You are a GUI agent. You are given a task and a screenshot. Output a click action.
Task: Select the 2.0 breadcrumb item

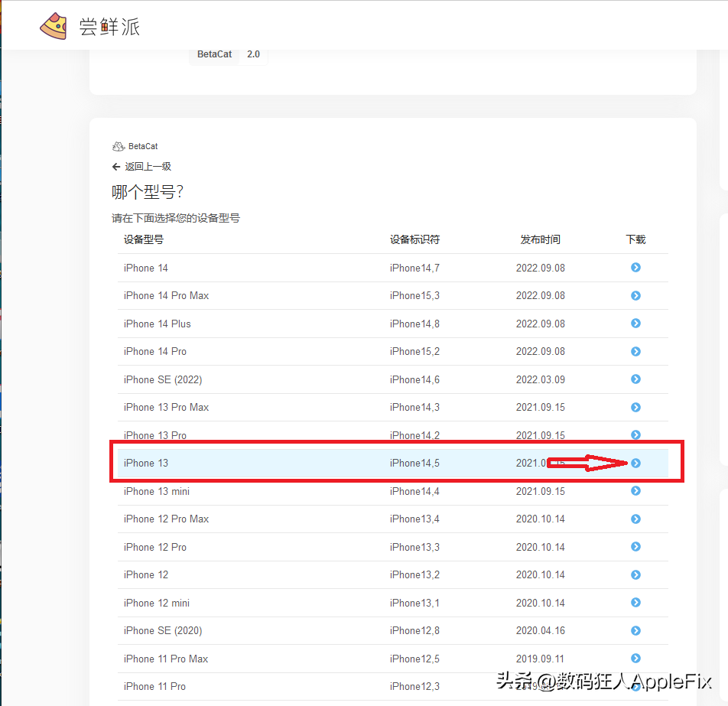coord(253,54)
